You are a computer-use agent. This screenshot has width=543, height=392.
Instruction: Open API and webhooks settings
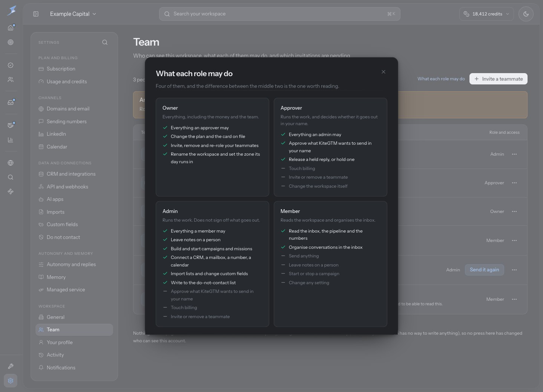74,187
